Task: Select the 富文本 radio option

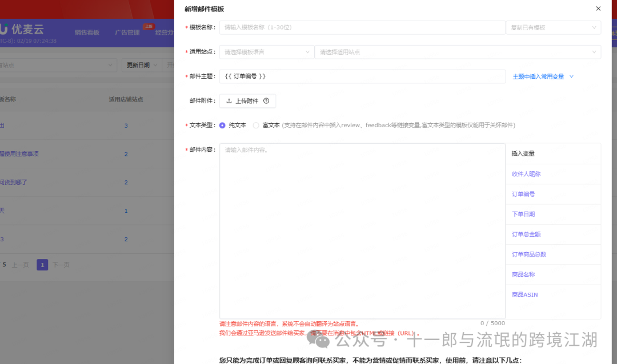Action: click(x=256, y=126)
